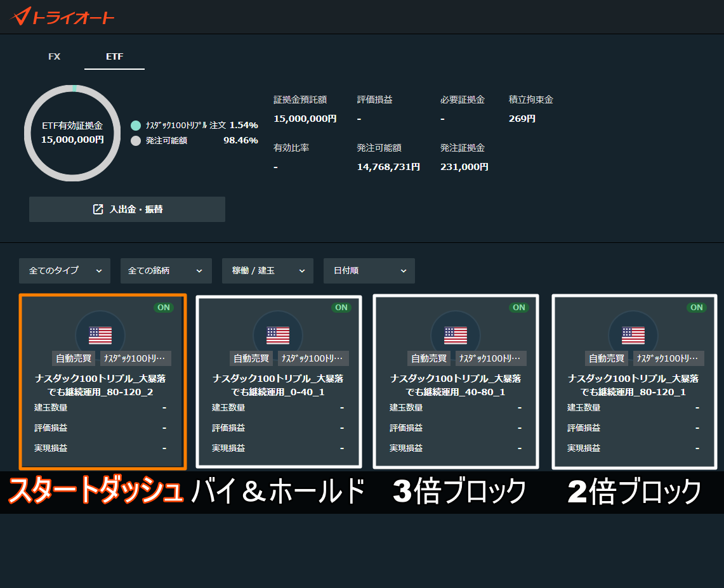Click 積立拘束金 value 269円
The image size is (724, 588).
[x=522, y=119]
